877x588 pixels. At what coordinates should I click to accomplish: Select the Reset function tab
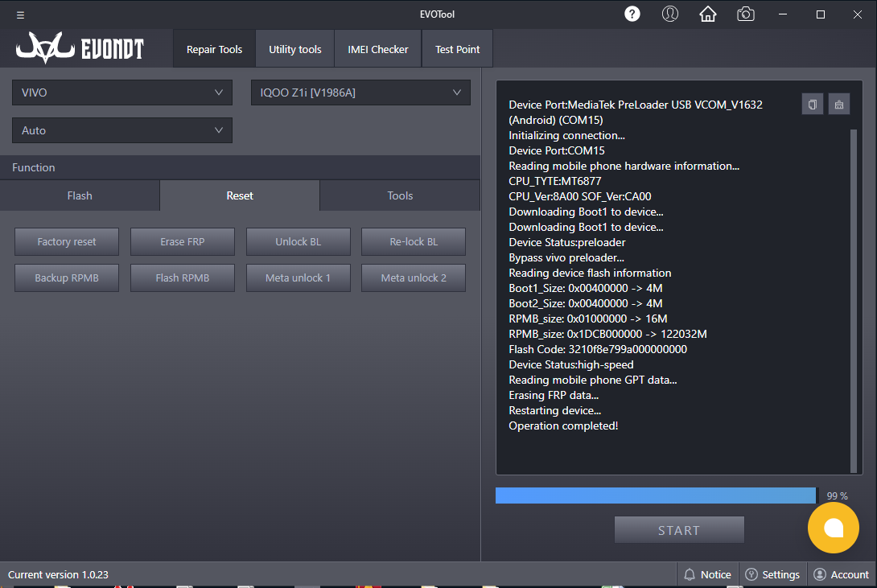pos(240,195)
